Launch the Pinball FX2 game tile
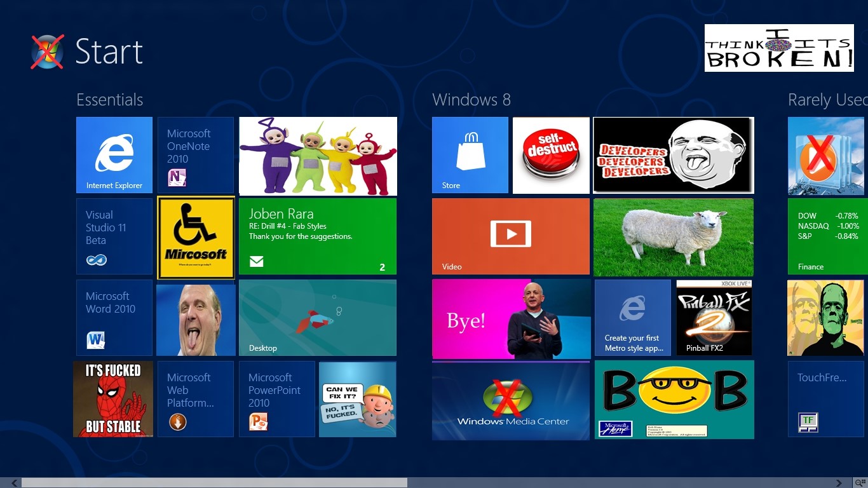 [714, 318]
